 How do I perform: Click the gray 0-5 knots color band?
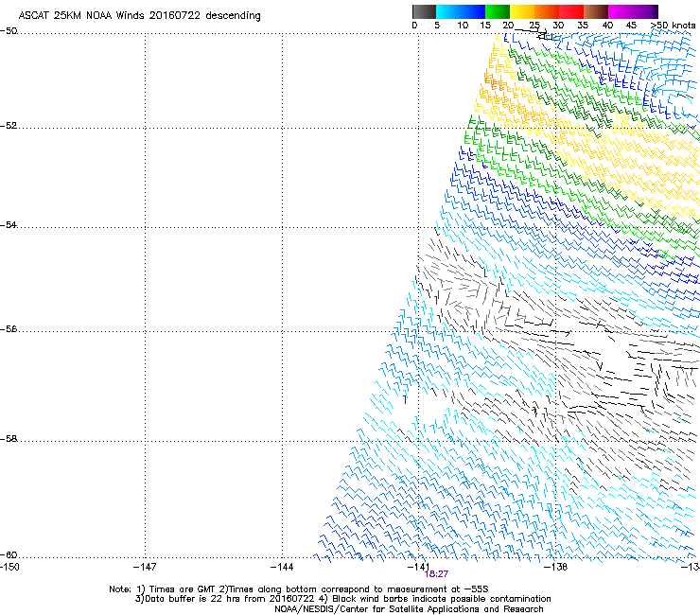point(424,11)
